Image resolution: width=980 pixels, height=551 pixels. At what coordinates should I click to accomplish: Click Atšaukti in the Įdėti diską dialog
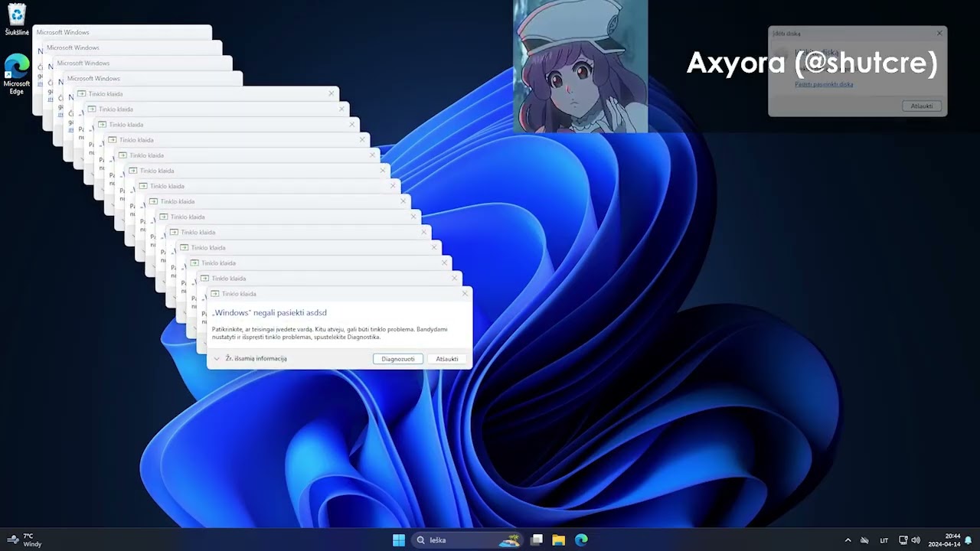pyautogui.click(x=922, y=106)
